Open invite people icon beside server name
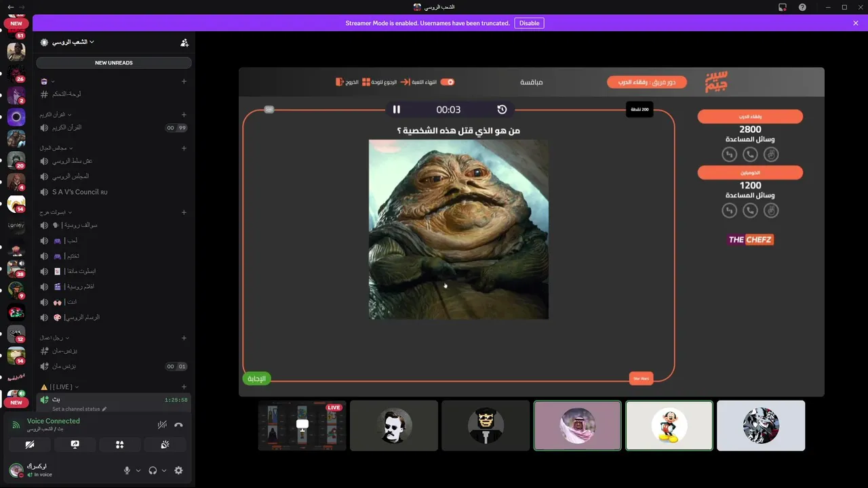The width and height of the screenshot is (868, 488). pos(184,42)
